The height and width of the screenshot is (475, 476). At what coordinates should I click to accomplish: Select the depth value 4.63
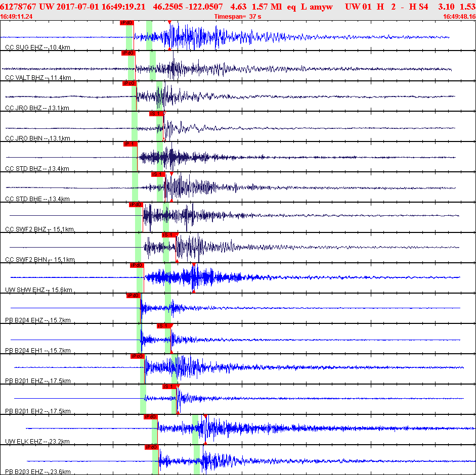click(x=238, y=7)
